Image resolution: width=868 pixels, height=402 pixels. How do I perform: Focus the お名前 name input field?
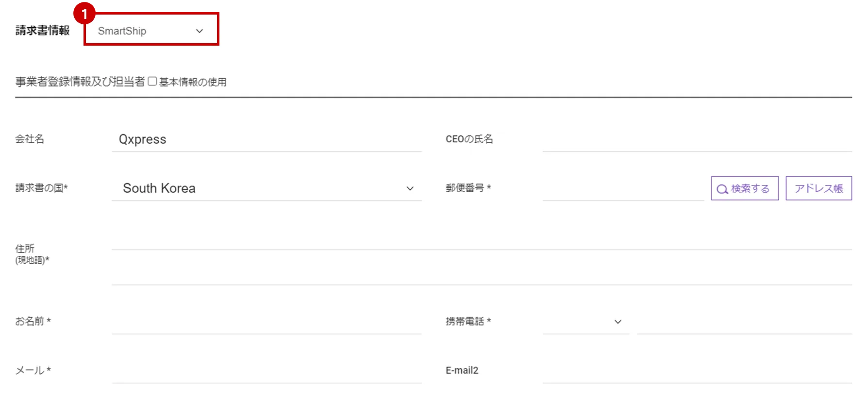(x=266, y=322)
